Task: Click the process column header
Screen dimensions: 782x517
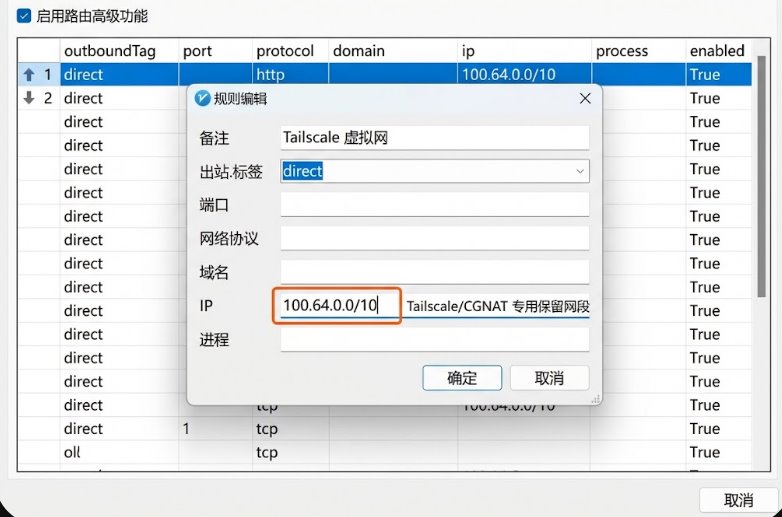Action: click(638, 51)
